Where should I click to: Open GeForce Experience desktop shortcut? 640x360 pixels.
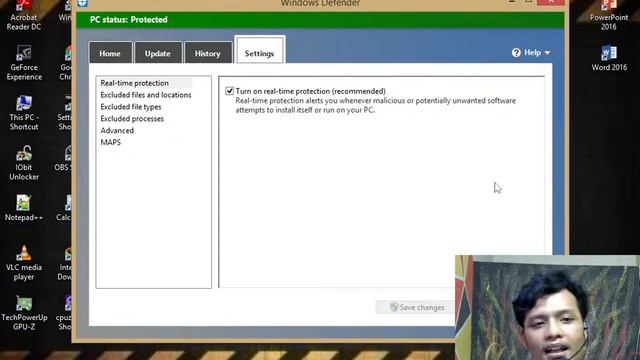pos(24,62)
